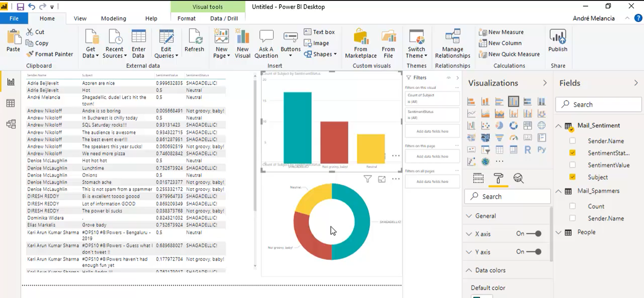This screenshot has width=644, height=298.
Task: Select the R script visual
Action: 527,150
